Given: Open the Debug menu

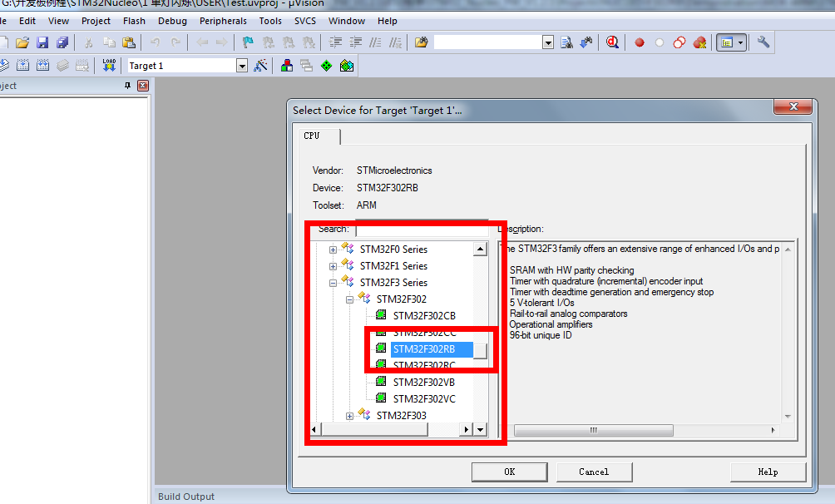Looking at the screenshot, I should [x=172, y=21].
